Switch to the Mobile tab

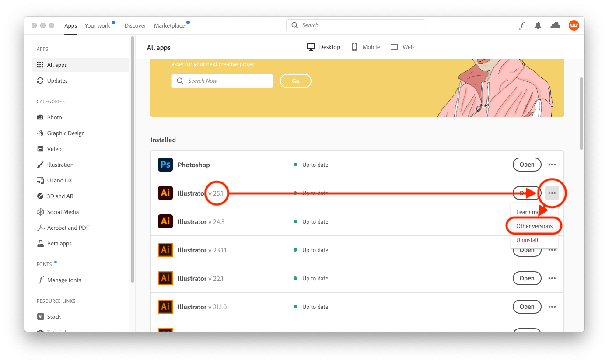(x=366, y=47)
